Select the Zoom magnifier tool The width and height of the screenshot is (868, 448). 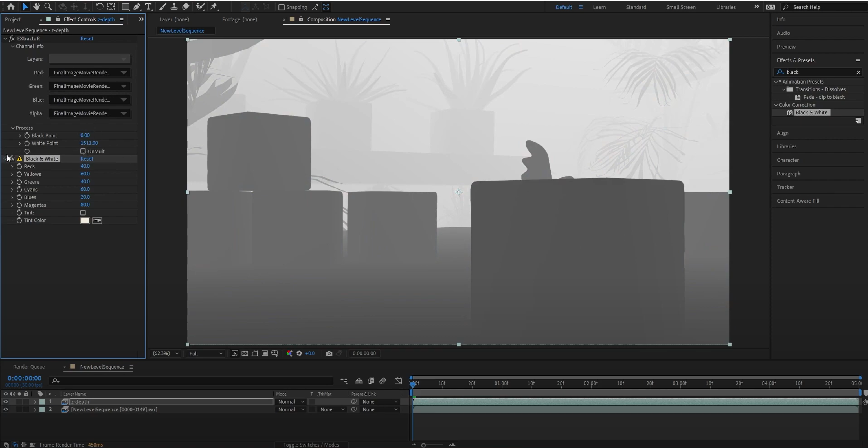point(48,6)
